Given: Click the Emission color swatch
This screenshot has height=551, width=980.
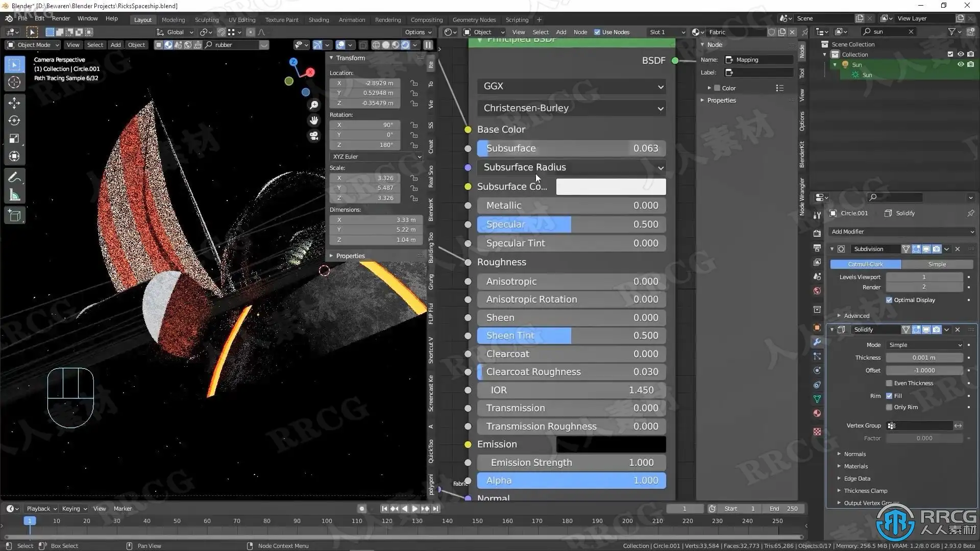Looking at the screenshot, I should pos(610,444).
